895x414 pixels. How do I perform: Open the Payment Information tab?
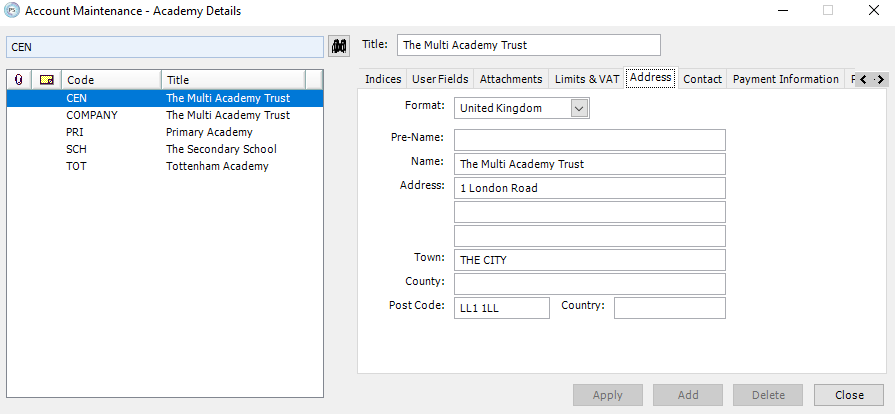click(x=785, y=79)
